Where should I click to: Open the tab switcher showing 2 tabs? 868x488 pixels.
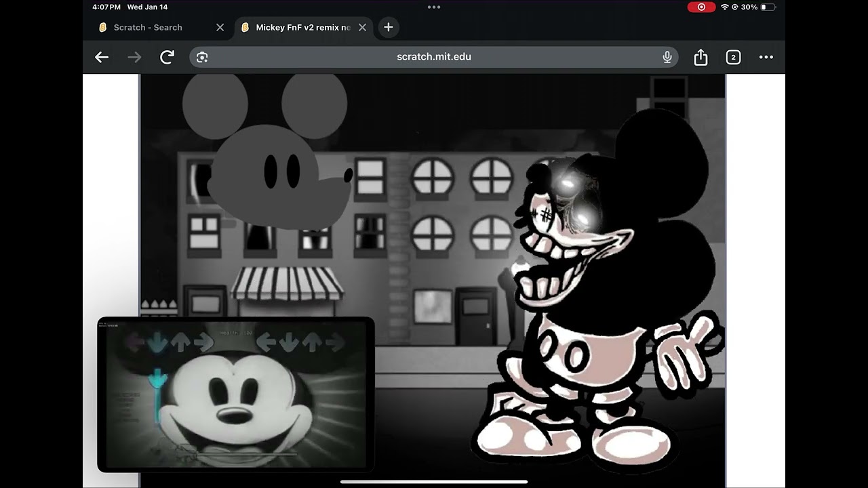coord(733,58)
